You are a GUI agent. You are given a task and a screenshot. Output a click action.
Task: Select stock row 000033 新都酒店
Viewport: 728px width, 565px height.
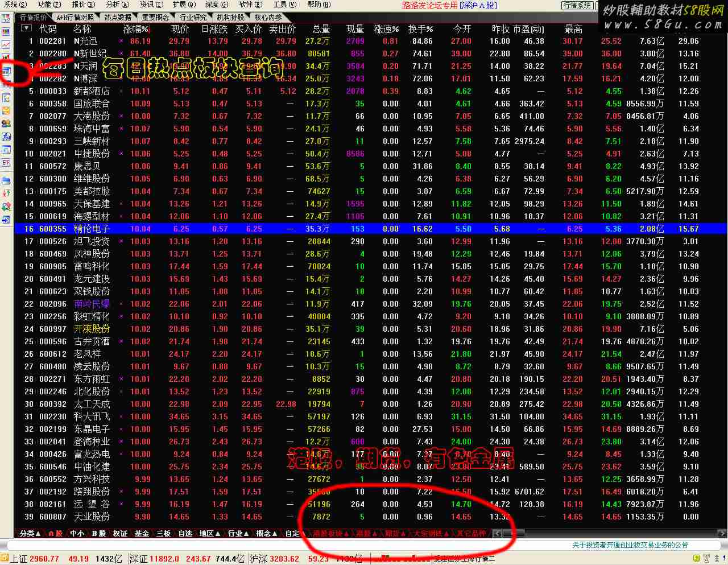tap(371, 91)
